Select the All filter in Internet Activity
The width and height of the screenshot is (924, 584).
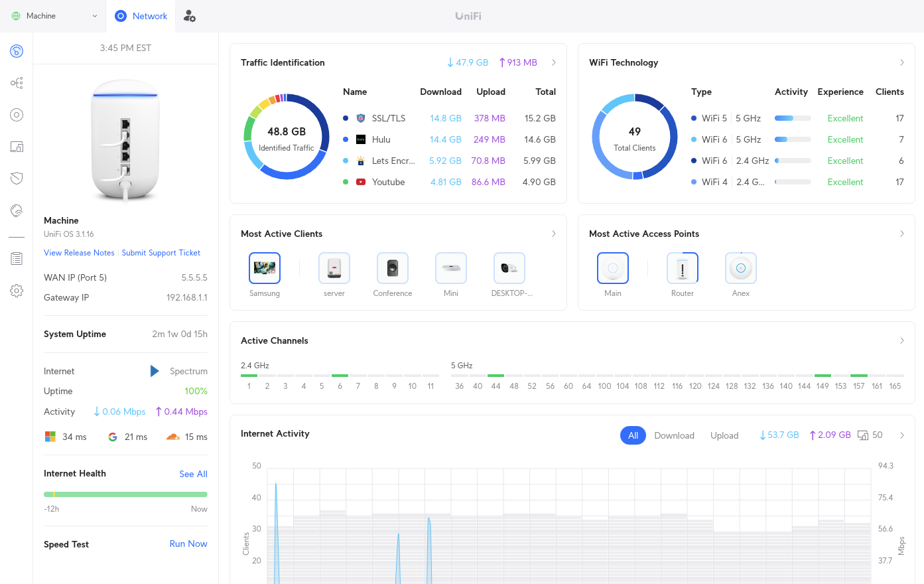[x=633, y=435]
